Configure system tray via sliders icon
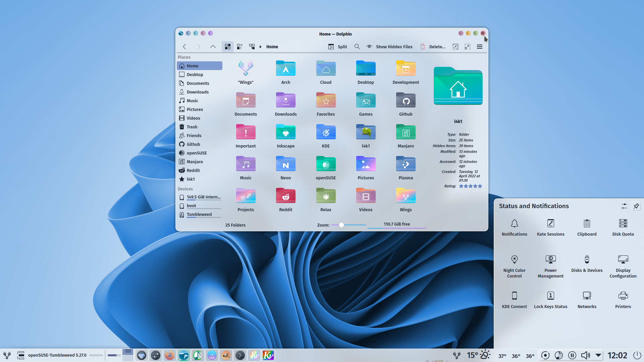 625,206
